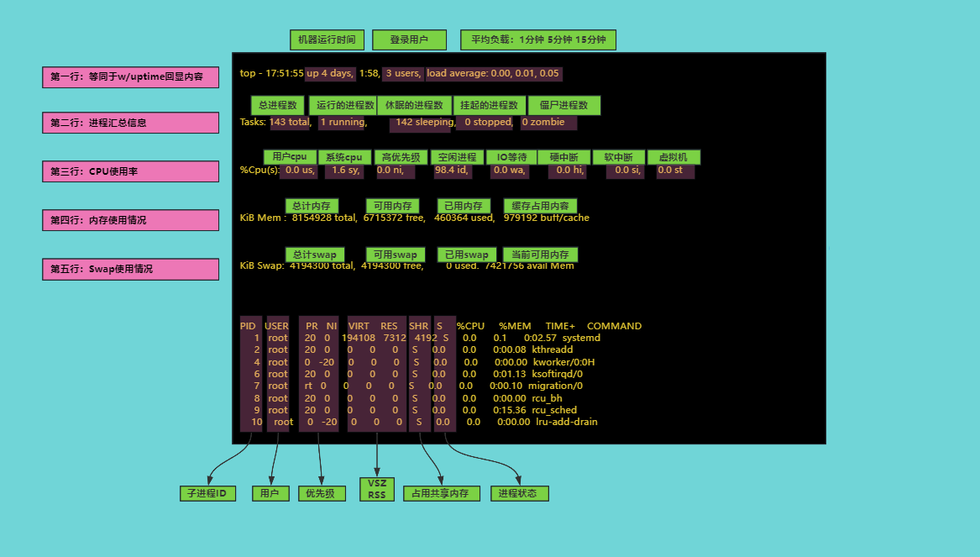Click the '6715372 free,' memory value

[x=395, y=218]
